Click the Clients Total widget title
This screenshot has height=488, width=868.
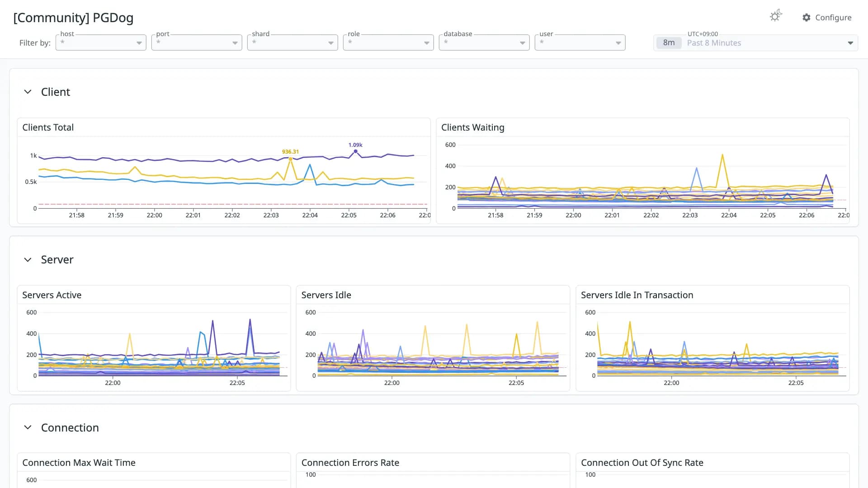click(x=48, y=127)
